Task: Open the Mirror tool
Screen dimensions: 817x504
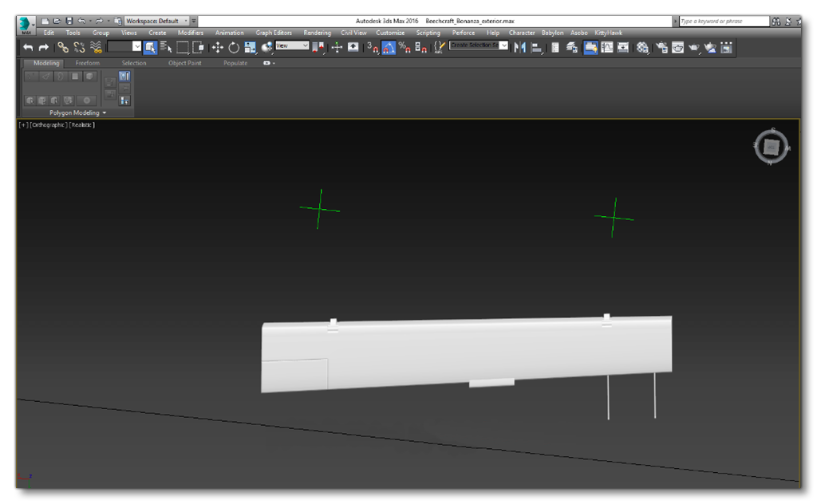Action: [x=521, y=47]
